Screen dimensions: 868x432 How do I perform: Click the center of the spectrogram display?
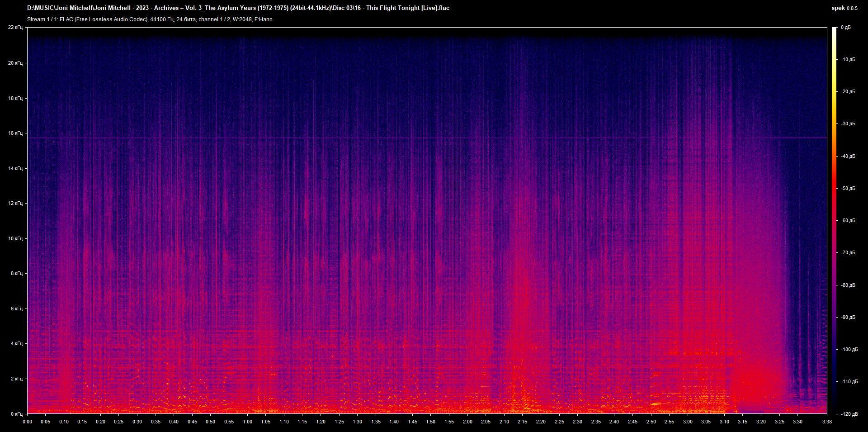click(x=428, y=220)
